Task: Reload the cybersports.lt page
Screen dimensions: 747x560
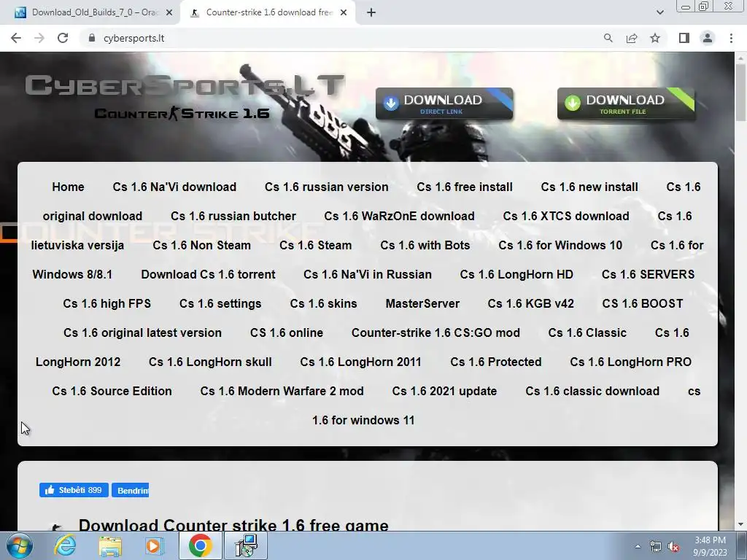Action: [x=63, y=38]
